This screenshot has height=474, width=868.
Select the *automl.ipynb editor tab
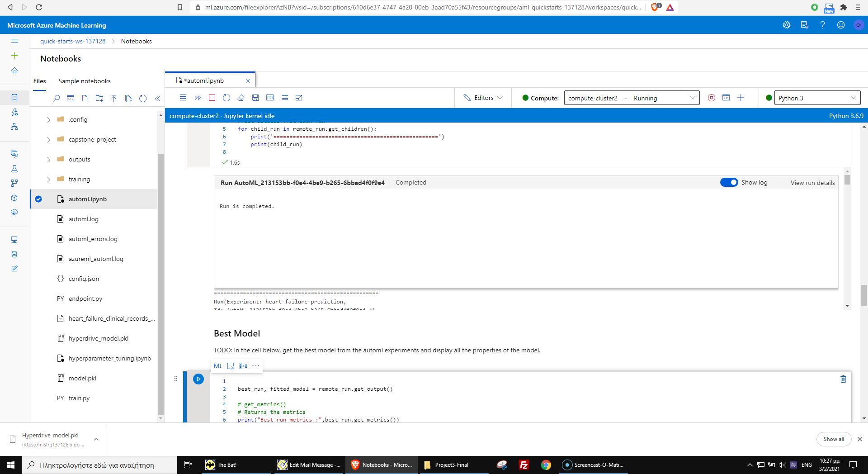(x=204, y=81)
